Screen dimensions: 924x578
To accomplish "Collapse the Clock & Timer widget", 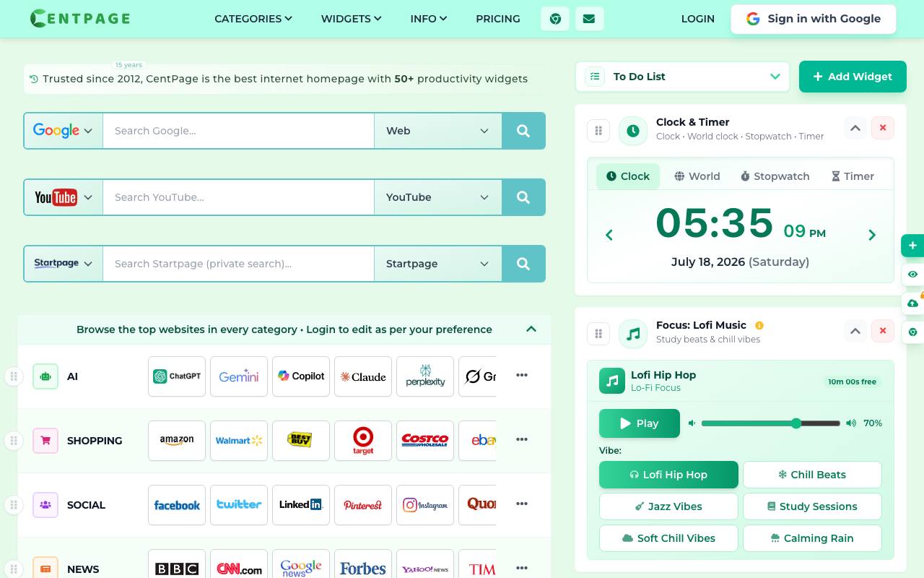I will pyautogui.click(x=855, y=129).
